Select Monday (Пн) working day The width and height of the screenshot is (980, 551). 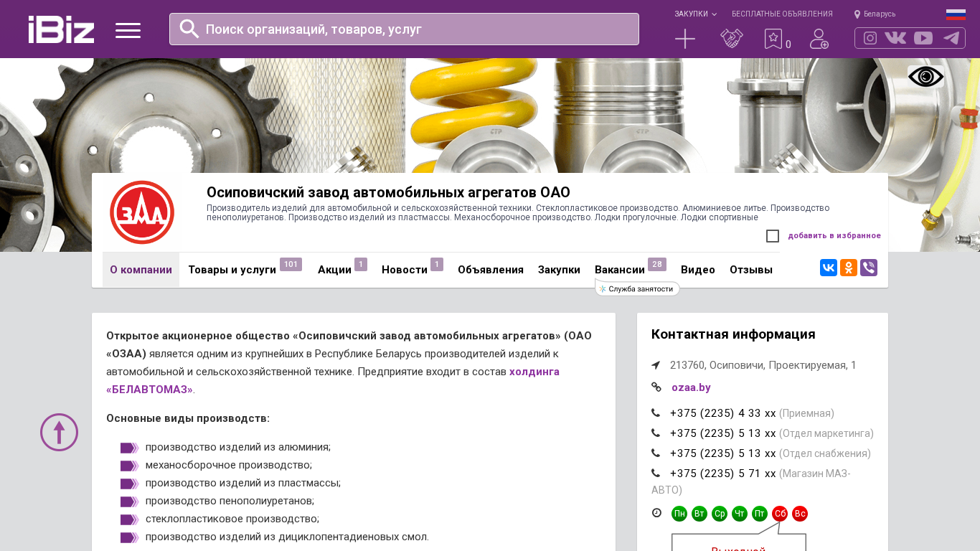click(679, 514)
